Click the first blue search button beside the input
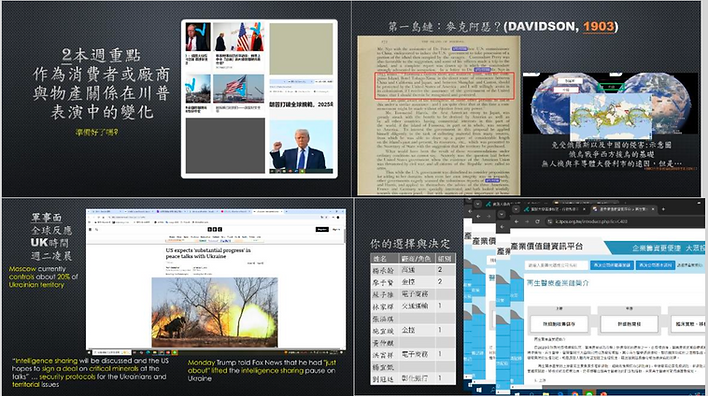The width and height of the screenshot is (708, 396). tap(612, 265)
